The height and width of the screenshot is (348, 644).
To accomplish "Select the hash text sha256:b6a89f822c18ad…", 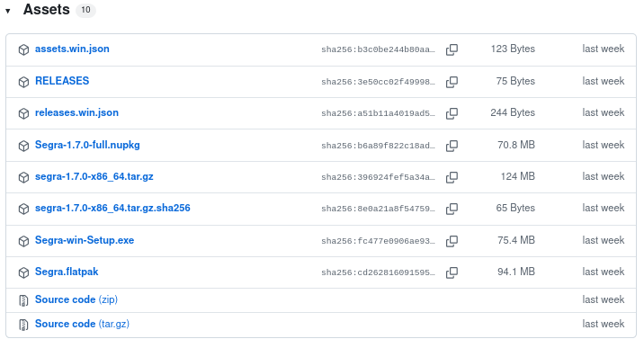I will [x=378, y=146].
